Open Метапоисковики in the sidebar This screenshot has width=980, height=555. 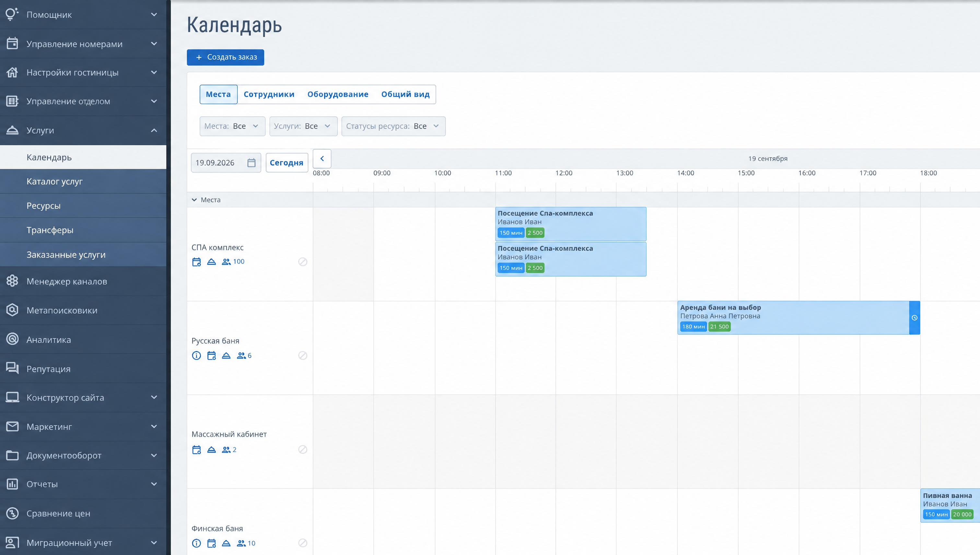tap(83, 310)
